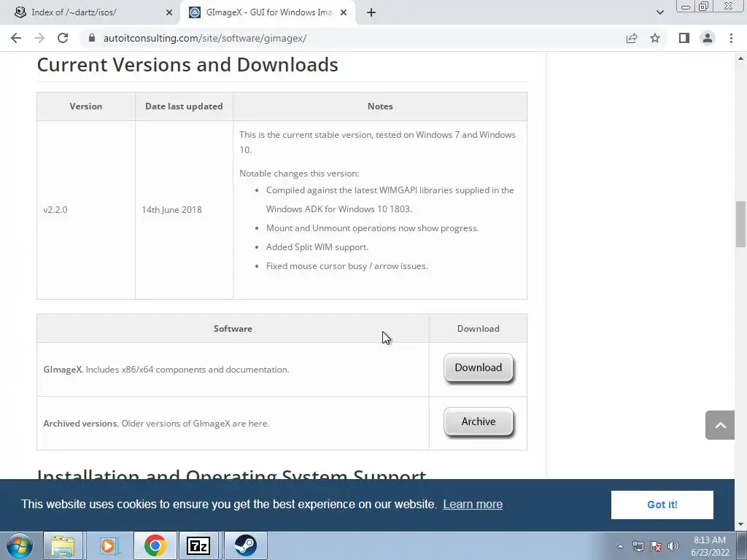Viewport: 747px width, 560px height.
Task: Close the GImageX tab
Action: click(x=344, y=12)
